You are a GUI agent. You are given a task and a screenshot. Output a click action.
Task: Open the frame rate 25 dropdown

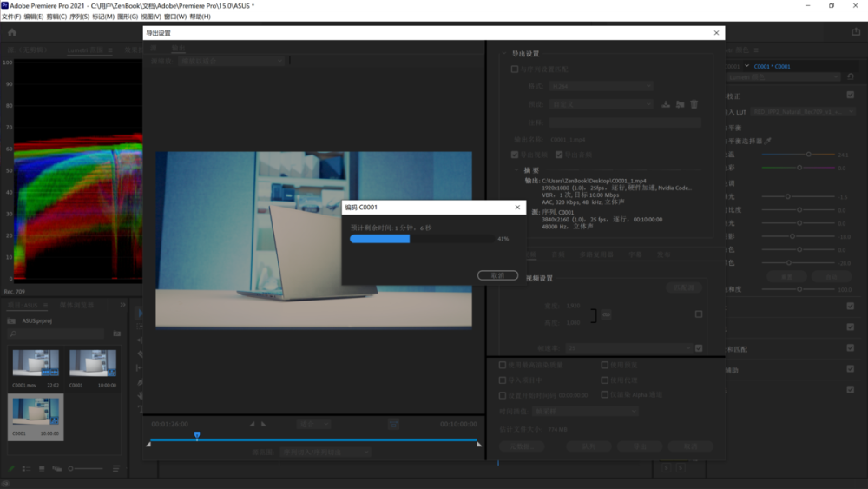[x=628, y=348]
